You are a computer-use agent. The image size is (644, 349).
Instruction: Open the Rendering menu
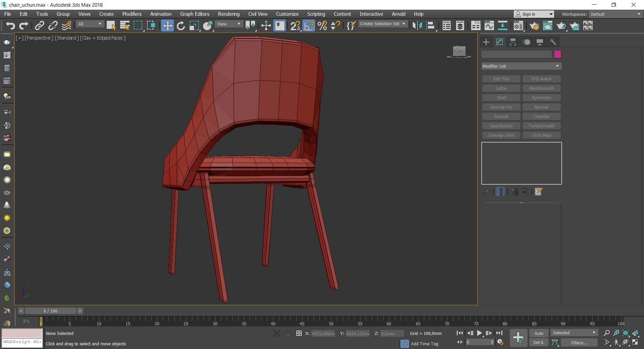click(x=229, y=14)
